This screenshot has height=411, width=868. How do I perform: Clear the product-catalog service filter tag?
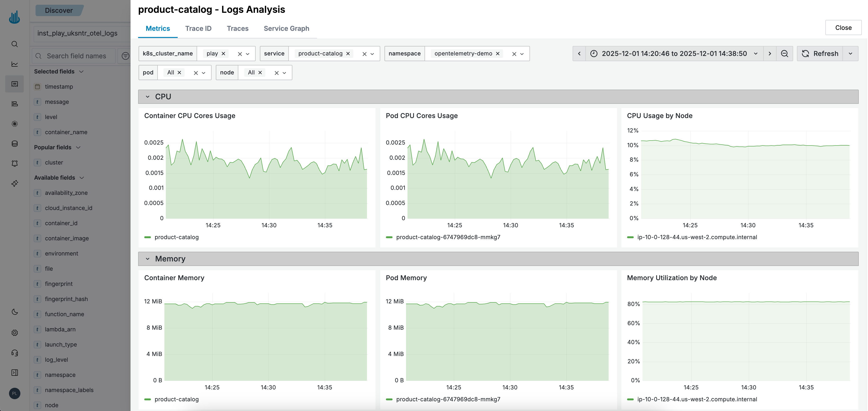[348, 53]
